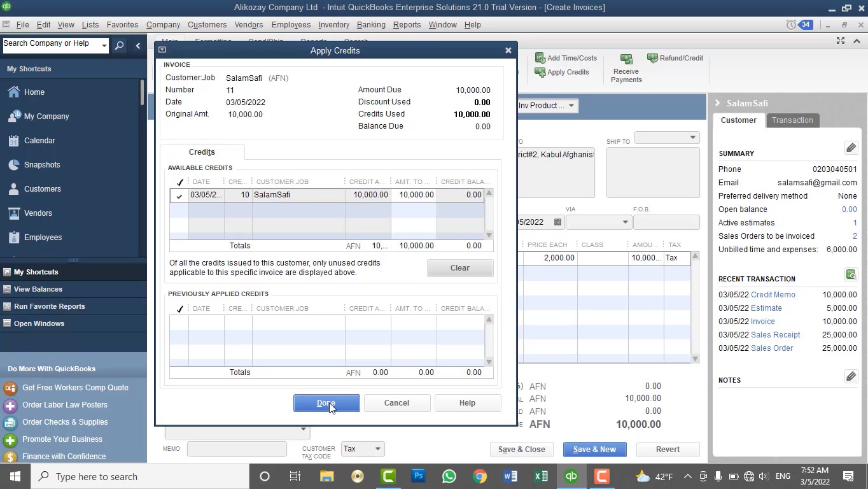This screenshot has width=868, height=489.
Task: Click the reminders clock icon showing 34
Action: 791,25
